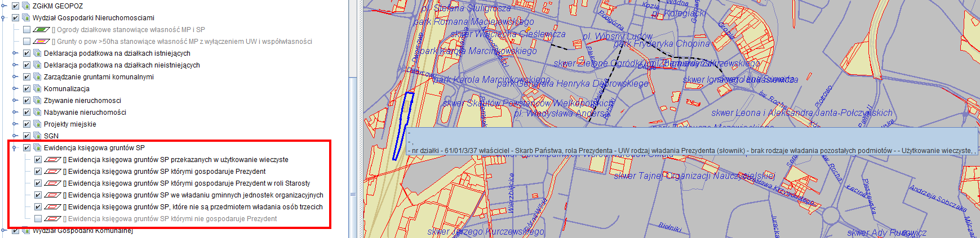Expand the Nabywanie nieruchomości tree node
Image resolution: width=980 pixels, height=238 pixels.
(15, 113)
